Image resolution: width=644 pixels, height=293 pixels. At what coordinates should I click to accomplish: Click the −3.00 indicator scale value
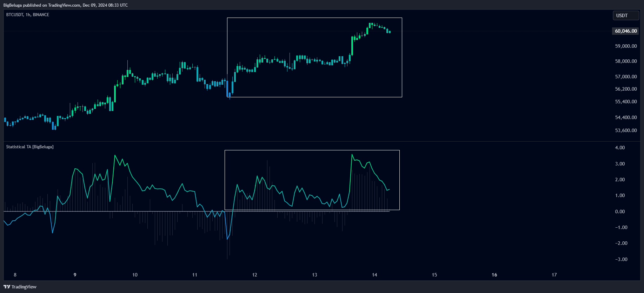pyautogui.click(x=621, y=259)
